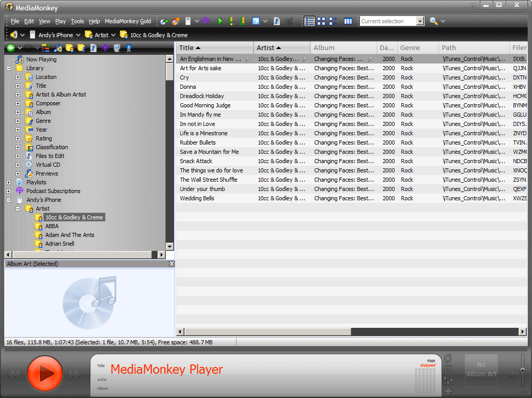Click the purple podcast icon in tree toolbar

[105, 48]
